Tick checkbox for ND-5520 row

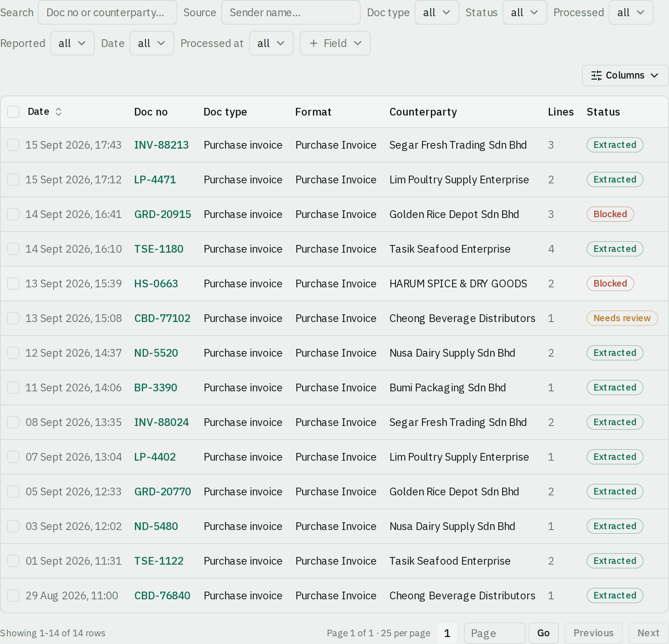click(13, 353)
